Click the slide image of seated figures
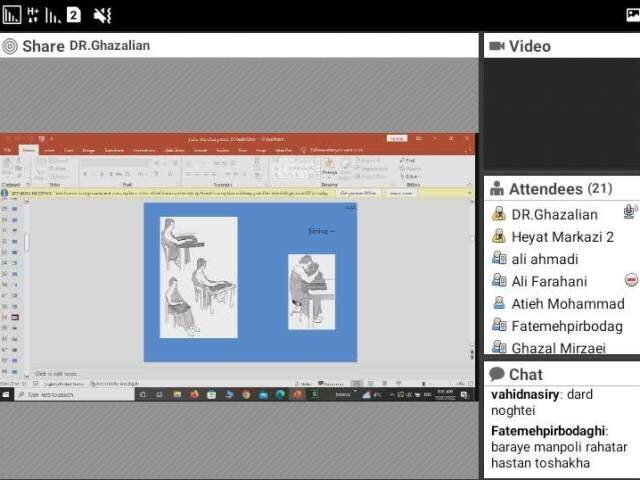The height and width of the screenshot is (480, 640). point(199,277)
